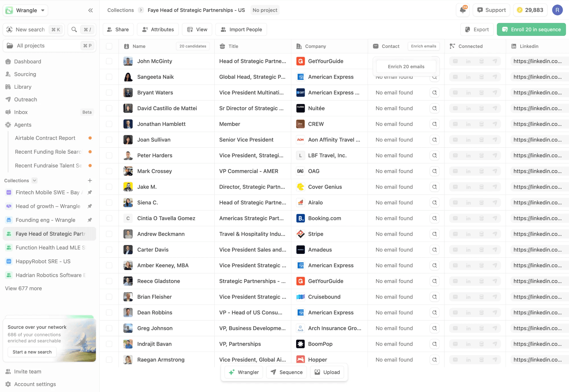Check the John McGinty row checkbox
Screen dimensions: 569x392
(109, 61)
